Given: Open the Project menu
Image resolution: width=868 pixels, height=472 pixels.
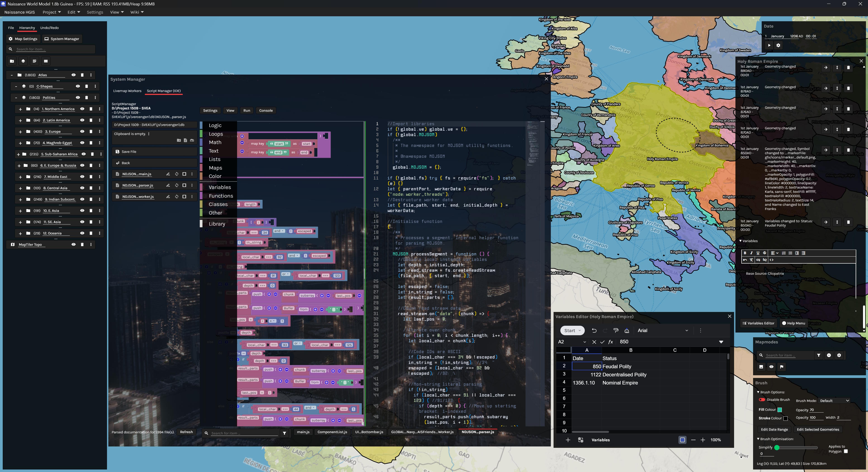Looking at the screenshot, I should coord(52,12).
